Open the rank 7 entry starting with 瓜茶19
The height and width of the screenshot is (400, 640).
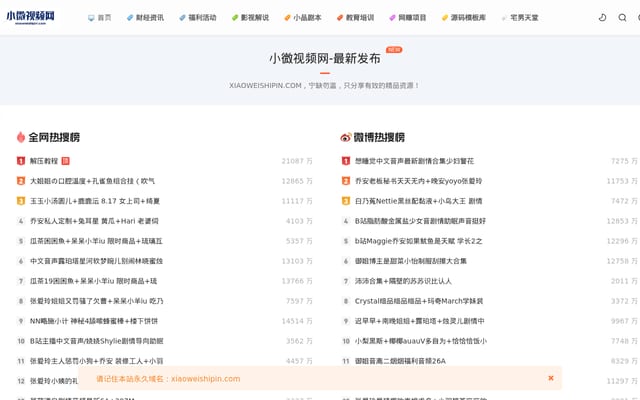coord(93,281)
